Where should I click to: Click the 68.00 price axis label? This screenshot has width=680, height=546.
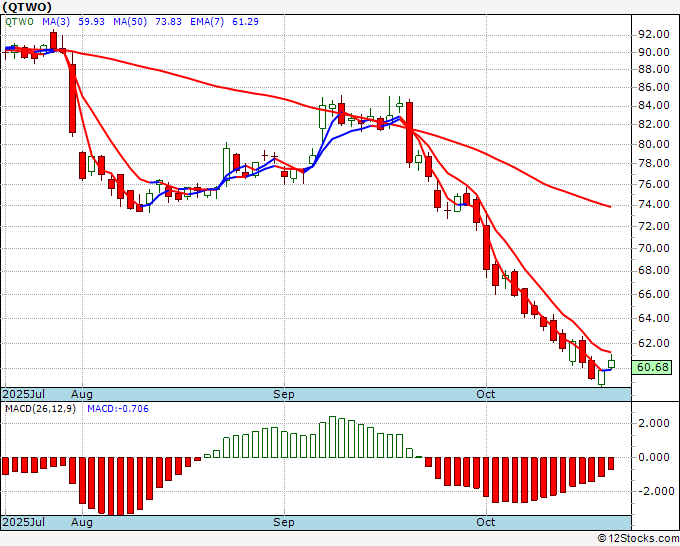point(654,271)
